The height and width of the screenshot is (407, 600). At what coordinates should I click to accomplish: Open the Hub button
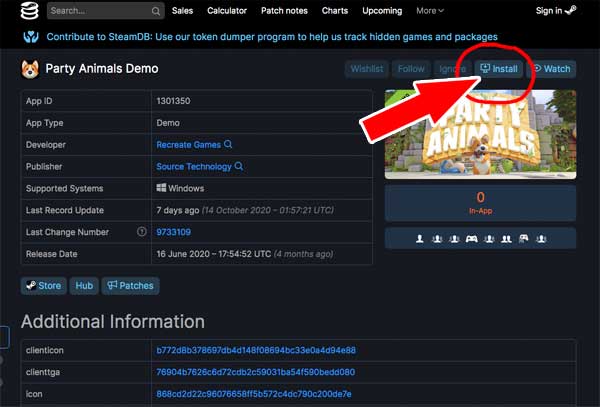tap(84, 286)
